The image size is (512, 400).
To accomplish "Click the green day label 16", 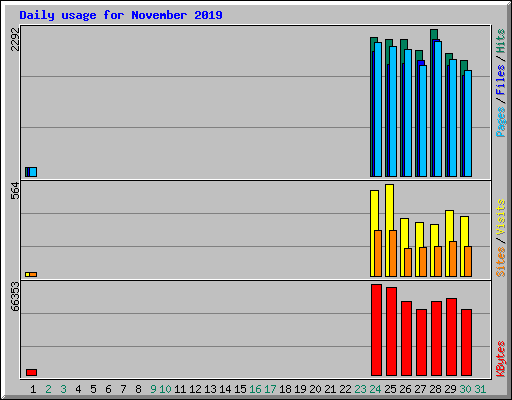I will coord(255,389).
